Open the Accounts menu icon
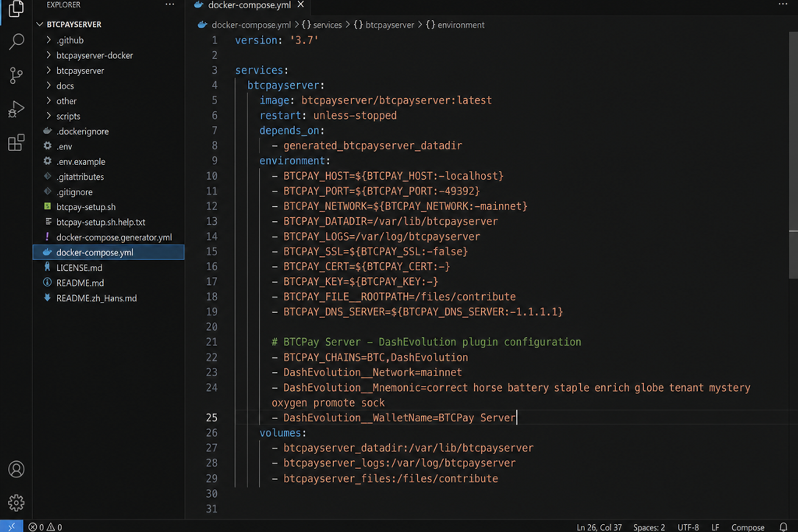This screenshot has width=798, height=532. (16, 469)
